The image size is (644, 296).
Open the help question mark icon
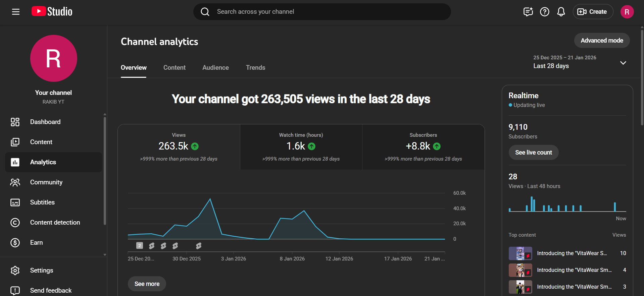(544, 12)
